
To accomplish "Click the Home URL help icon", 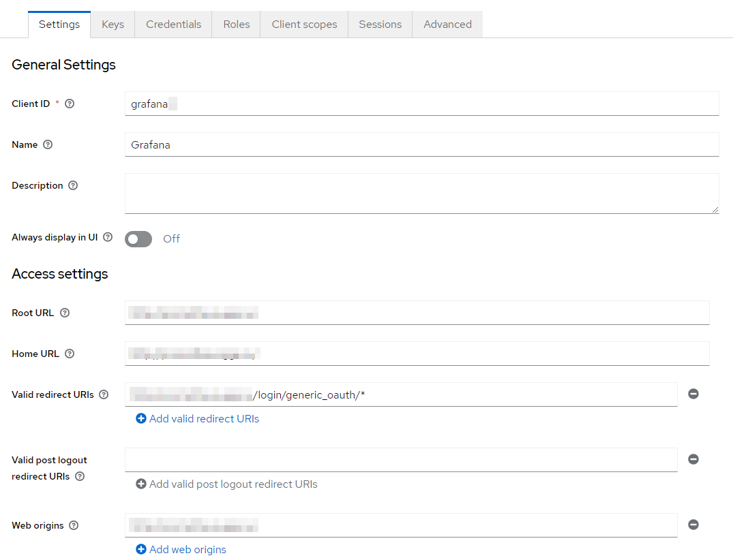I will (70, 354).
